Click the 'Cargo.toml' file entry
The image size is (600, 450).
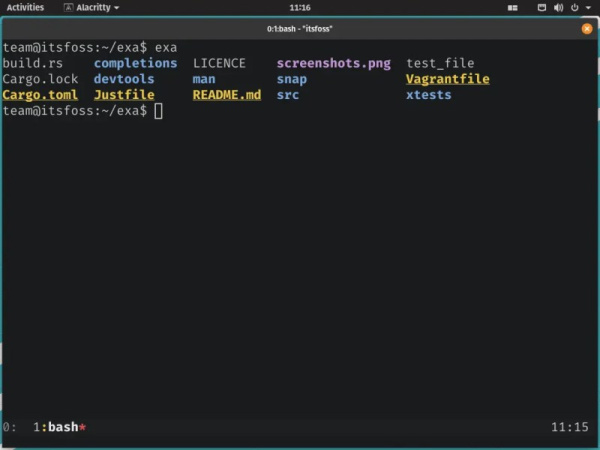(40, 95)
